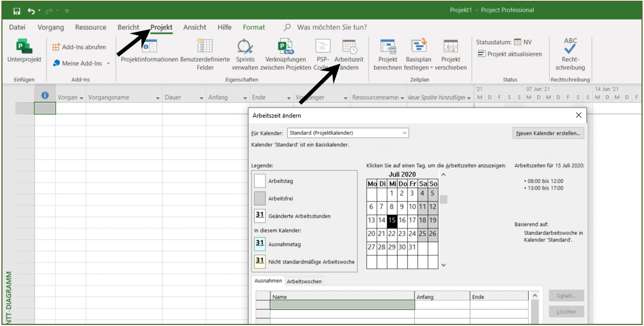Click the Arbeitszeit ändern icon
644x326 pixels.
pyautogui.click(x=349, y=46)
